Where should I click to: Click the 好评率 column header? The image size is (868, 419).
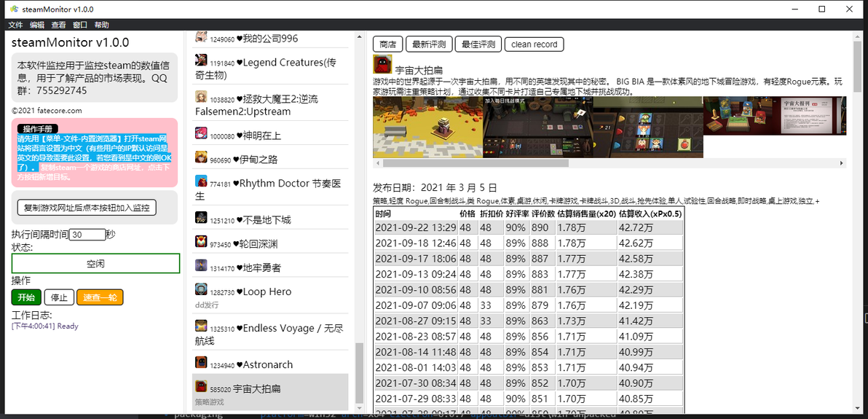tap(517, 214)
